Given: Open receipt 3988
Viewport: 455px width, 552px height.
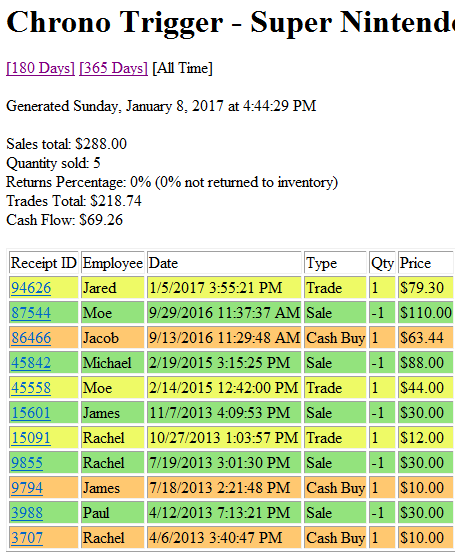Looking at the screenshot, I should [27, 513].
